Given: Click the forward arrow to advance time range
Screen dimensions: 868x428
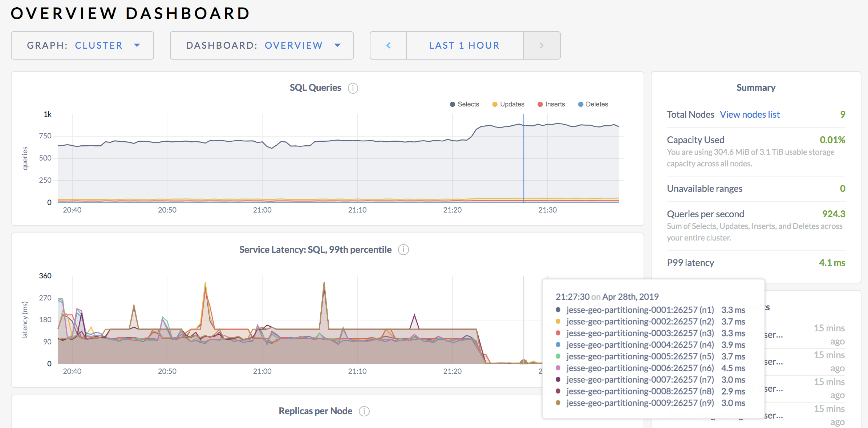Looking at the screenshot, I should coord(542,45).
